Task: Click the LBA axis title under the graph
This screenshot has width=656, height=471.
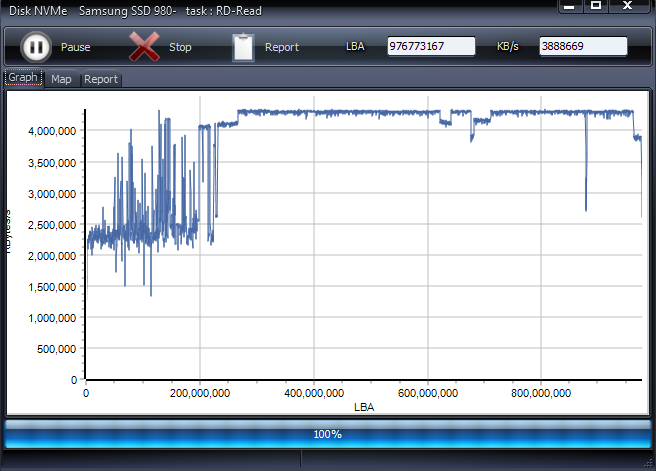Action: [364, 407]
